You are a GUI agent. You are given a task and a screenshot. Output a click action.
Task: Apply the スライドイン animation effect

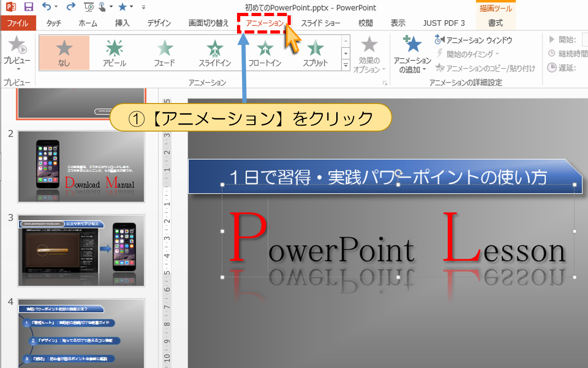tap(215, 53)
